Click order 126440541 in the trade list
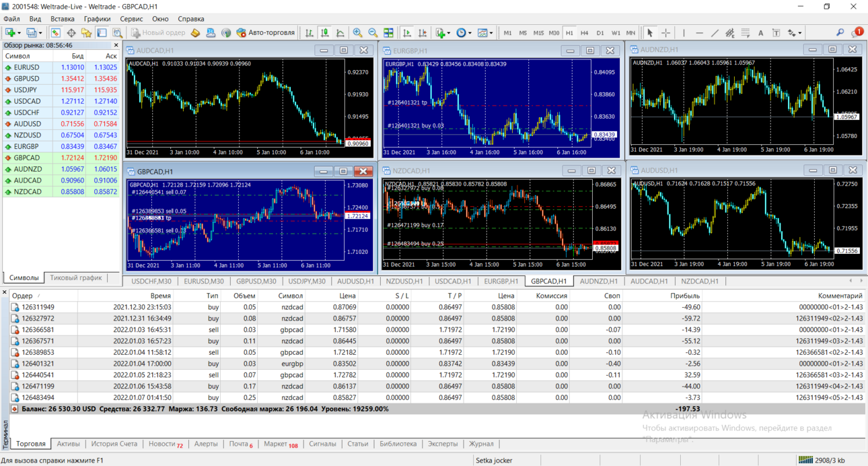 [437, 375]
